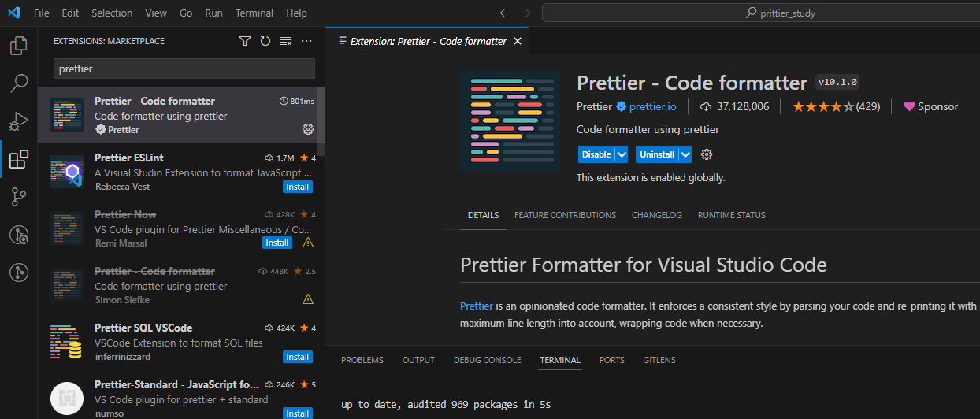Open the Selection menu
This screenshot has height=419, width=980.
112,13
